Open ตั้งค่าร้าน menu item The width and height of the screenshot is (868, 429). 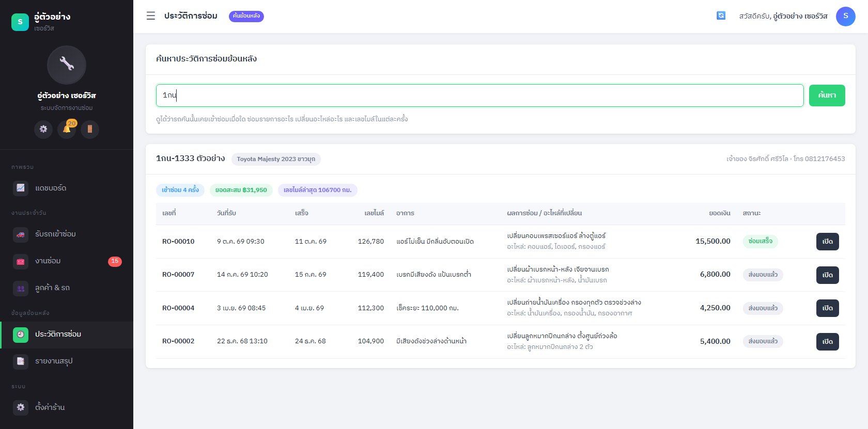(67, 407)
